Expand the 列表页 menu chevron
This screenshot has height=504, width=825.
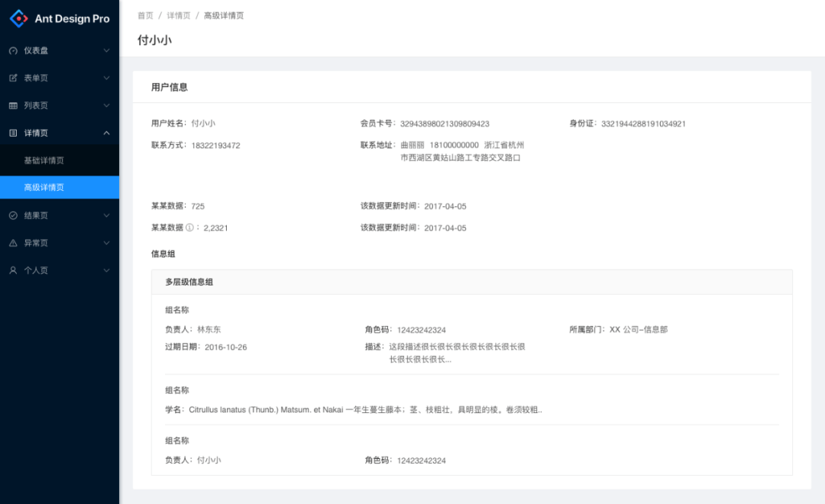[106, 105]
